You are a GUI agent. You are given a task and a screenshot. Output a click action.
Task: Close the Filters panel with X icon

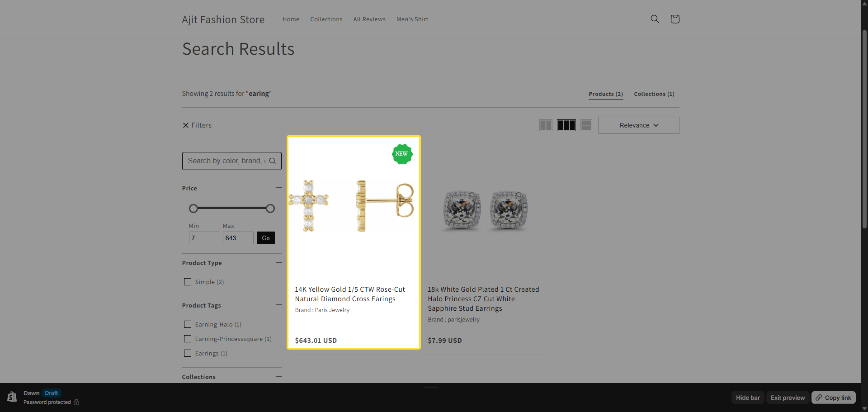click(x=186, y=125)
